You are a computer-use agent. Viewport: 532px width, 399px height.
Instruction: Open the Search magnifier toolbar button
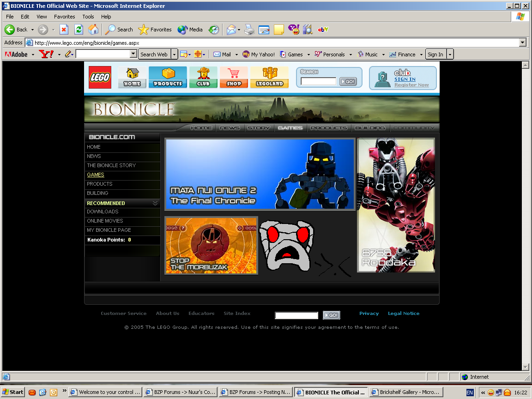coord(119,30)
